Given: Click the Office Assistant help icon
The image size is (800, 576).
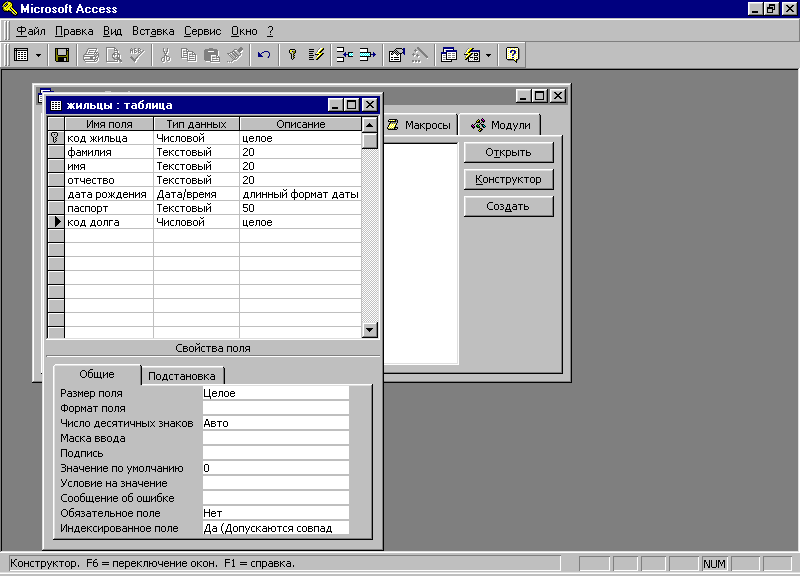Looking at the screenshot, I should [x=512, y=55].
